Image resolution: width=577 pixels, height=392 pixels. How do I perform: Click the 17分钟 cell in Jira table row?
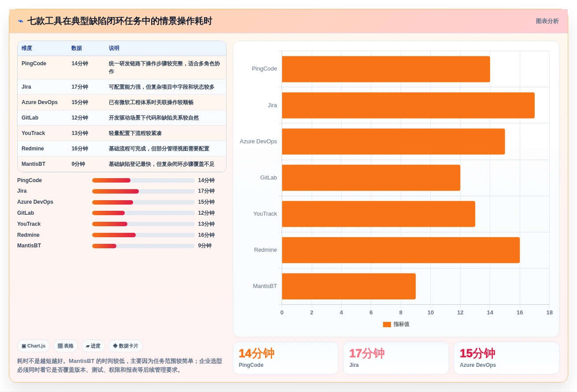point(80,87)
